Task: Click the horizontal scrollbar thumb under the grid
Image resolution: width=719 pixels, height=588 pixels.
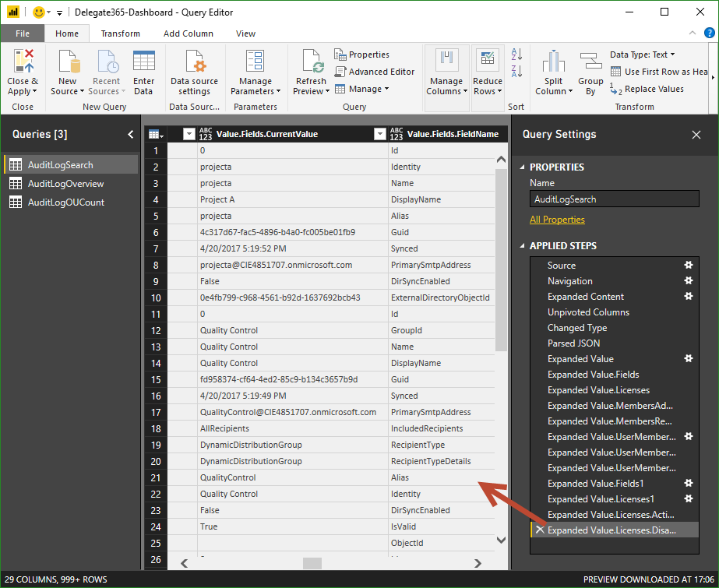Action: coord(312,563)
